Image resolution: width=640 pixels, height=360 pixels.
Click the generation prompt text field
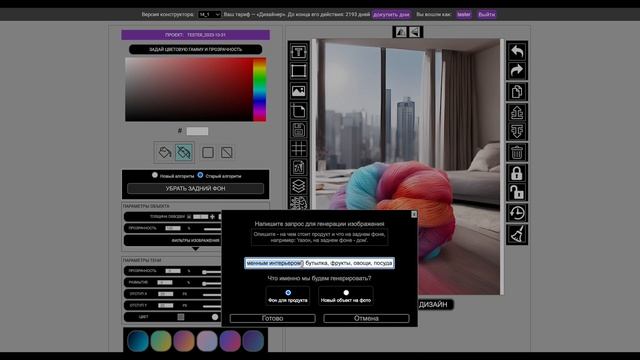point(320,263)
